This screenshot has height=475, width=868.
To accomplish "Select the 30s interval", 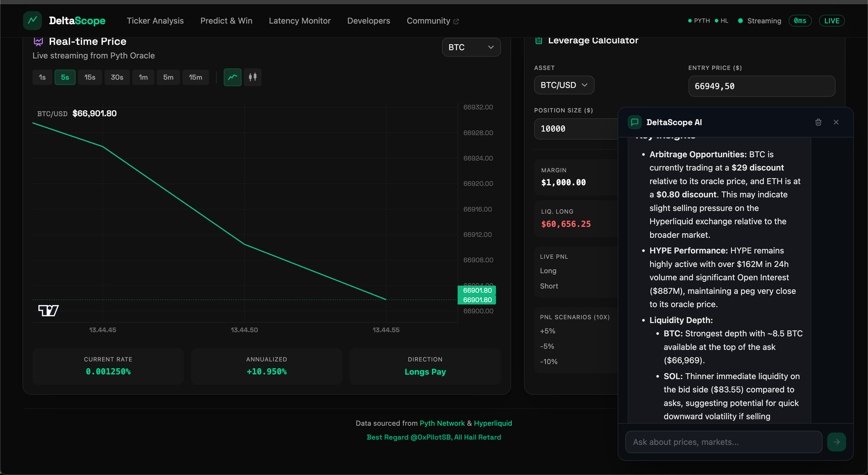I will click(x=117, y=77).
